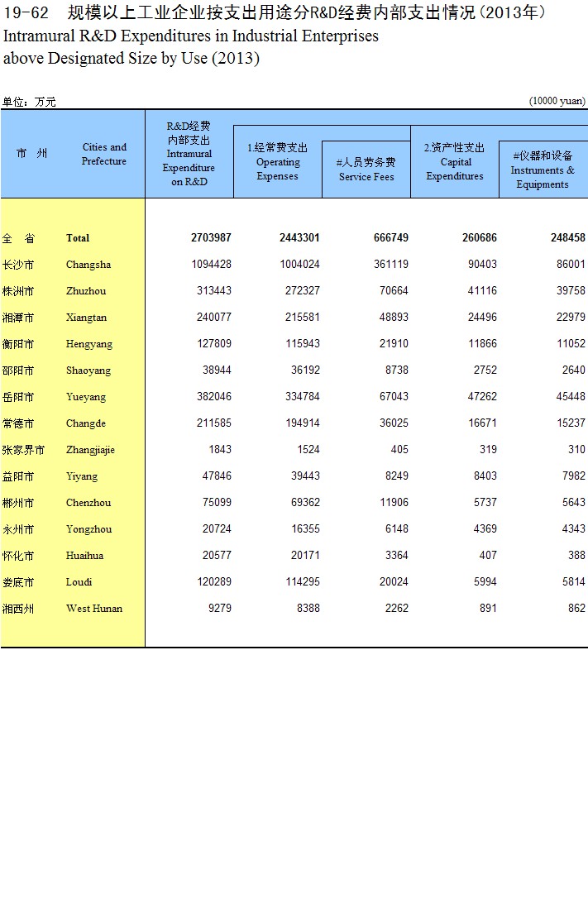The height and width of the screenshot is (913, 588).
Task: Click the 'Operating Expenses' column header
Action: [278, 162]
